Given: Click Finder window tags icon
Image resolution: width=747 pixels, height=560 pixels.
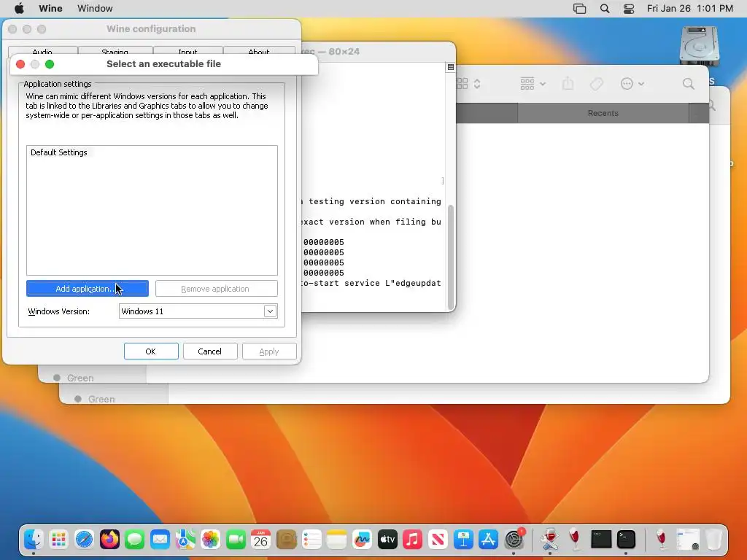Looking at the screenshot, I should 597,84.
